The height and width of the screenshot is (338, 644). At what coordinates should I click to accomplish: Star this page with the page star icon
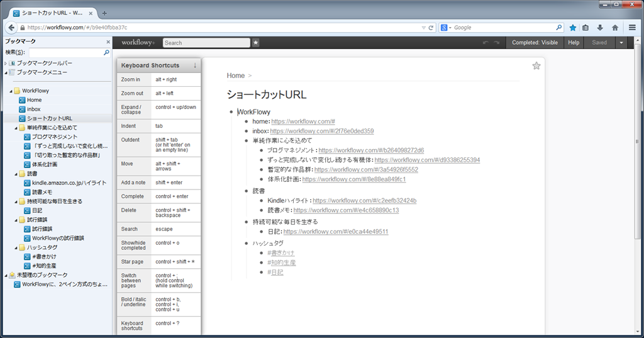(x=536, y=66)
